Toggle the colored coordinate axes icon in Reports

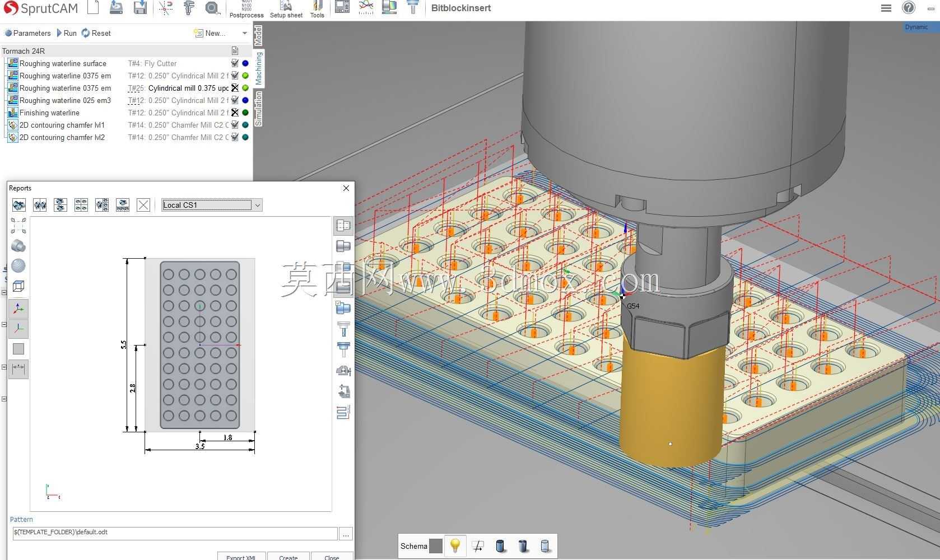[18, 309]
